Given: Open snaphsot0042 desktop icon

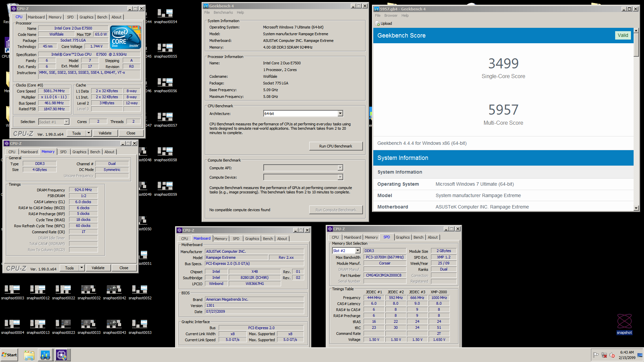Looking at the screenshot, I should click(x=114, y=293).
